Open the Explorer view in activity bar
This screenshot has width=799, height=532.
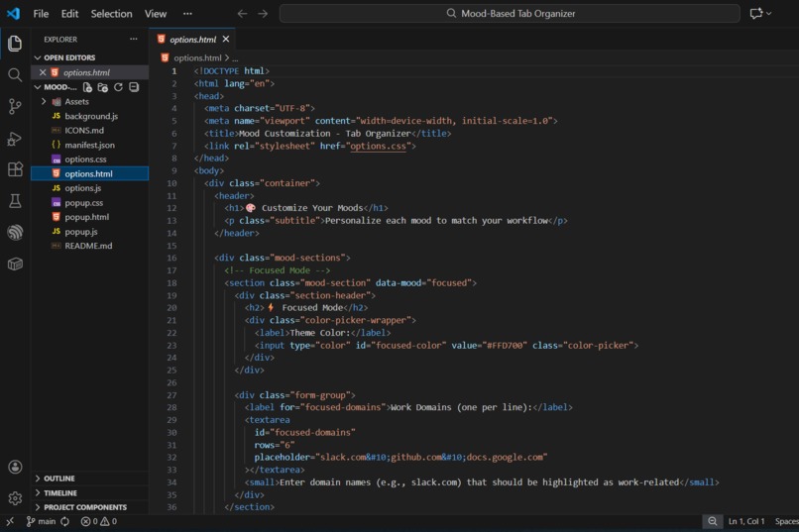pyautogui.click(x=15, y=44)
